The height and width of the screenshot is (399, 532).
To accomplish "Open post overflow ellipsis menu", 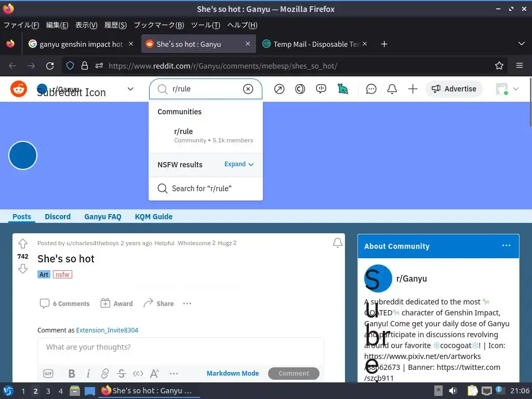I will pyautogui.click(x=187, y=303).
